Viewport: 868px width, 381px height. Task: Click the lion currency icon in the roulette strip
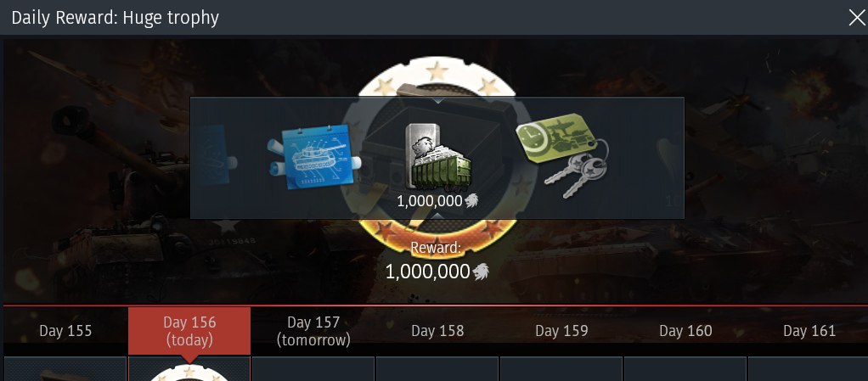(x=471, y=201)
